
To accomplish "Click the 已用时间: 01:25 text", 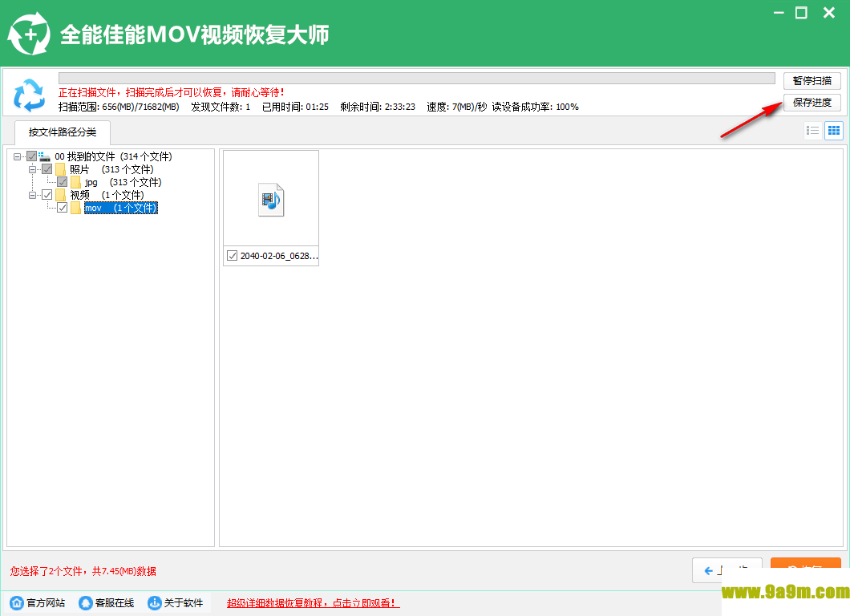I will pyautogui.click(x=295, y=107).
